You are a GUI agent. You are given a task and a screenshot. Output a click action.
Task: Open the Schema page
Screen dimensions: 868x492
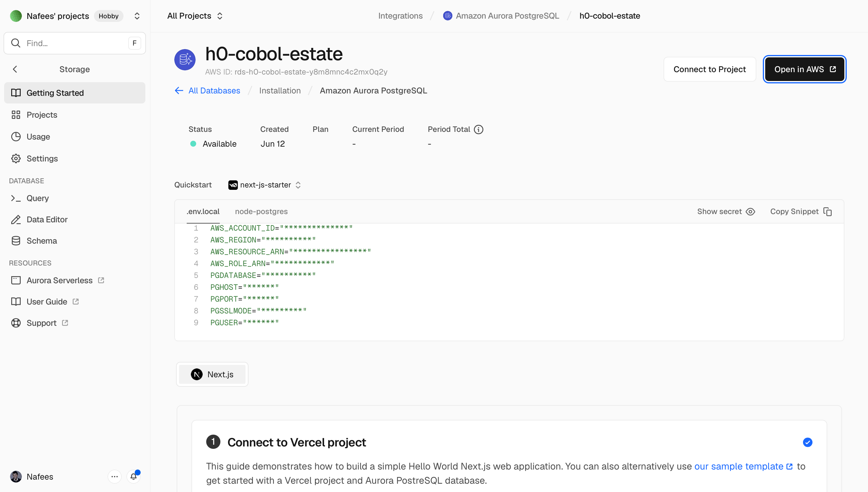pos(75,241)
